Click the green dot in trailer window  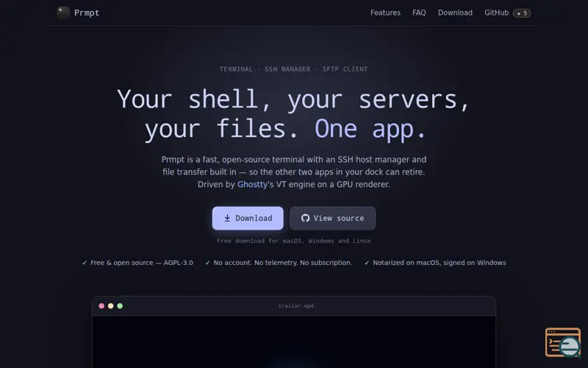[120, 306]
